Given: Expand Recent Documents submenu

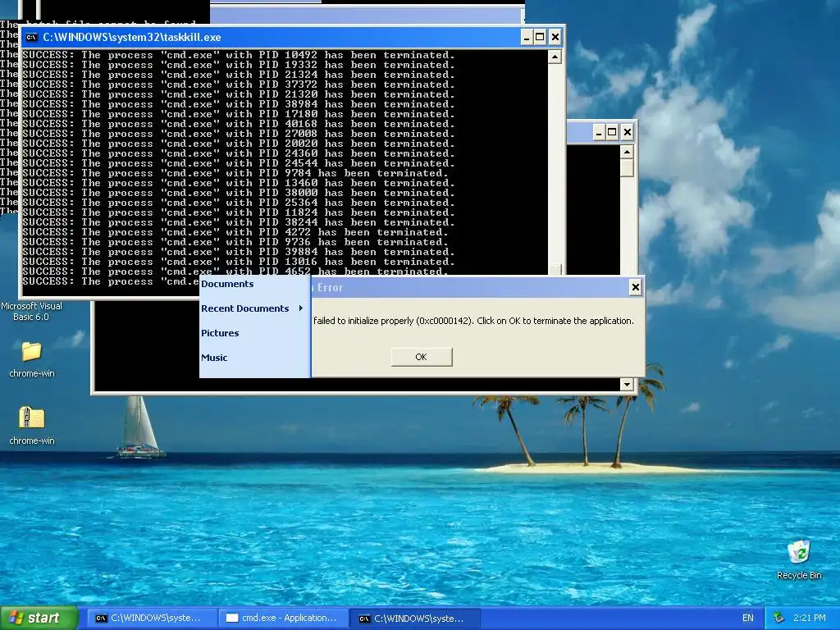Looking at the screenshot, I should (x=253, y=308).
